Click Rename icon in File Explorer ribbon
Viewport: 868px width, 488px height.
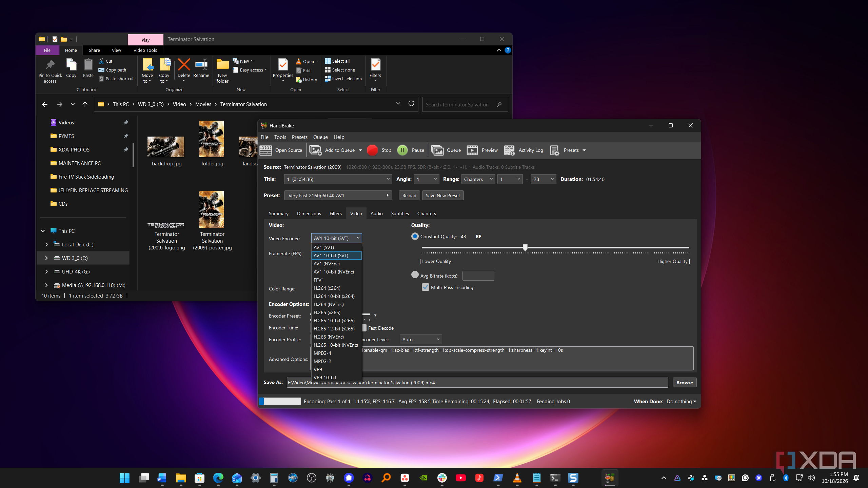pyautogui.click(x=201, y=64)
